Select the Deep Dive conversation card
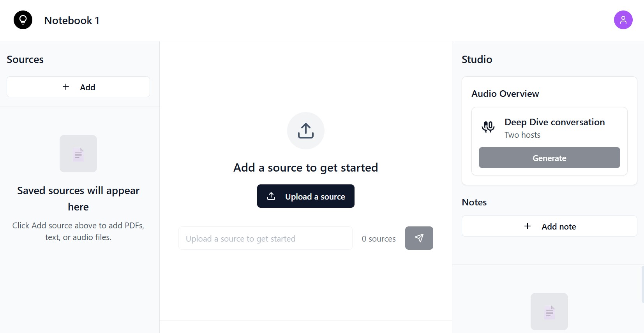This screenshot has width=644, height=333. pyautogui.click(x=549, y=141)
